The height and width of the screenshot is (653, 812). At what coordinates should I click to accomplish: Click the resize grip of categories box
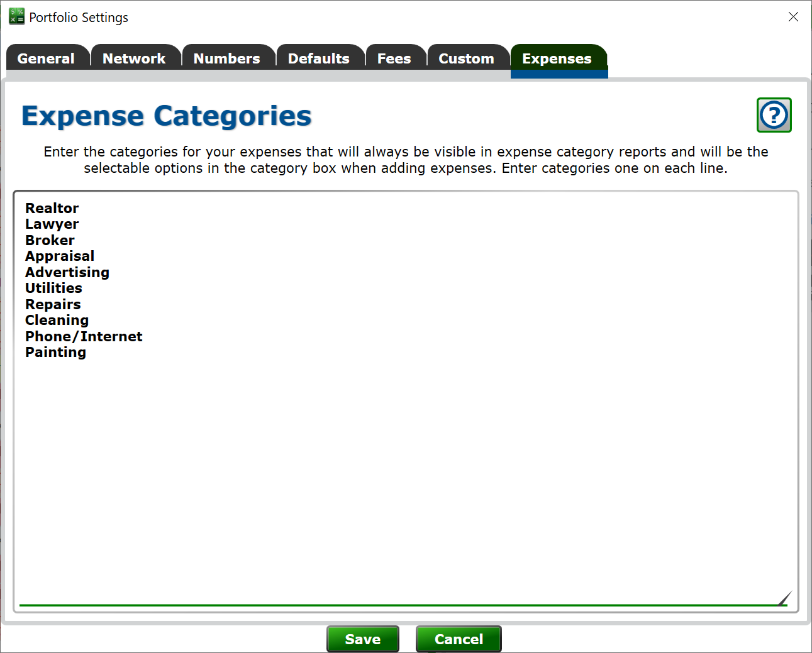point(784,598)
